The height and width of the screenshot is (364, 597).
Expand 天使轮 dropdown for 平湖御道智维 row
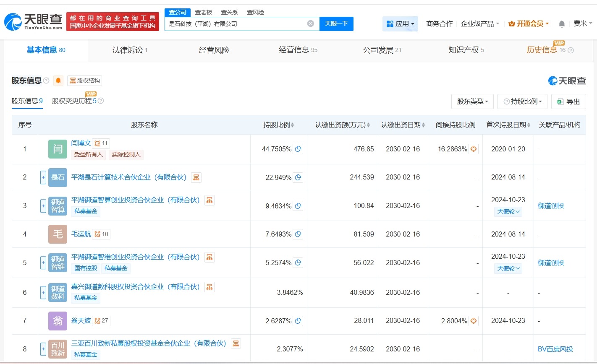tap(508, 268)
